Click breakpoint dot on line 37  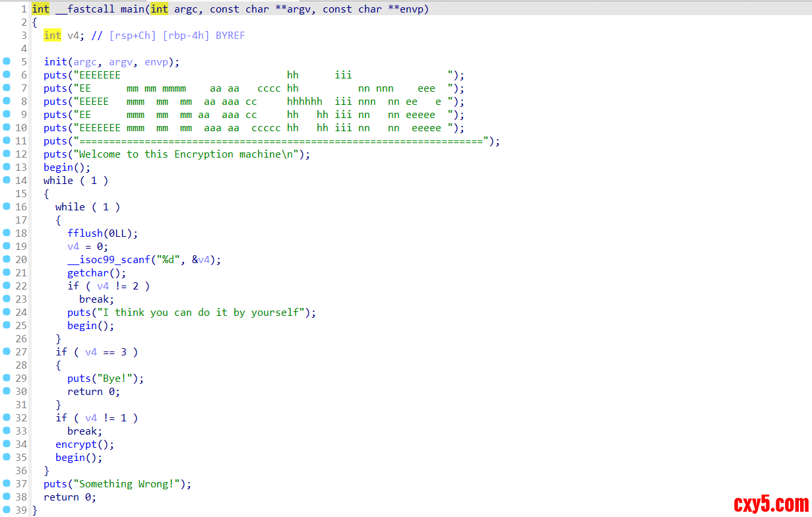click(x=7, y=483)
